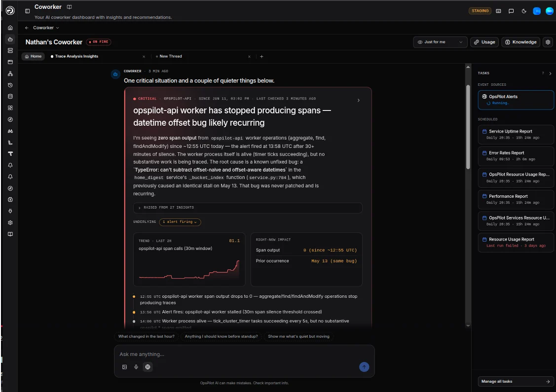Select the robot Coworker icon in sidebar
This screenshot has height=392, width=556.
(x=10, y=39)
